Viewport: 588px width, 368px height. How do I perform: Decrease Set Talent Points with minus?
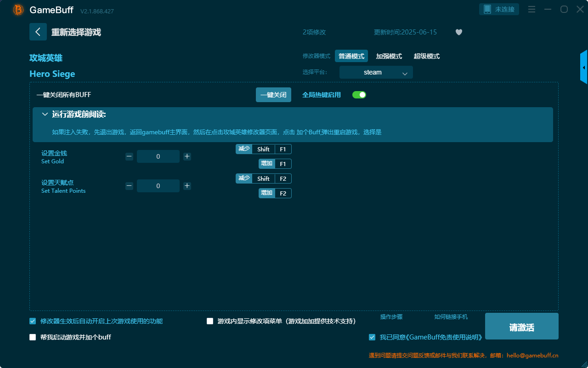point(130,186)
